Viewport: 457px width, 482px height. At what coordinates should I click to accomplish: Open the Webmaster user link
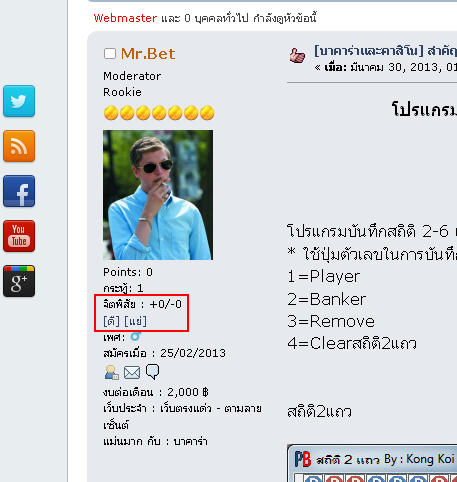[125, 18]
